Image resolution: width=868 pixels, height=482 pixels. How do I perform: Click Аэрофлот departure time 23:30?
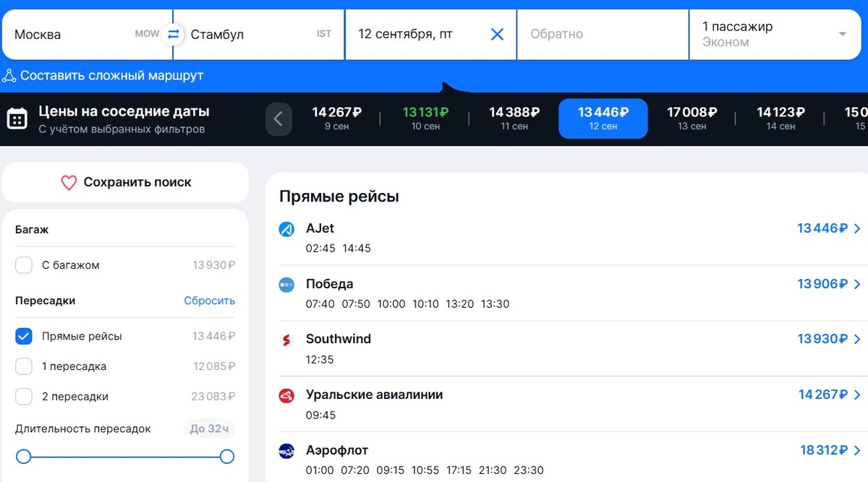[529, 470]
